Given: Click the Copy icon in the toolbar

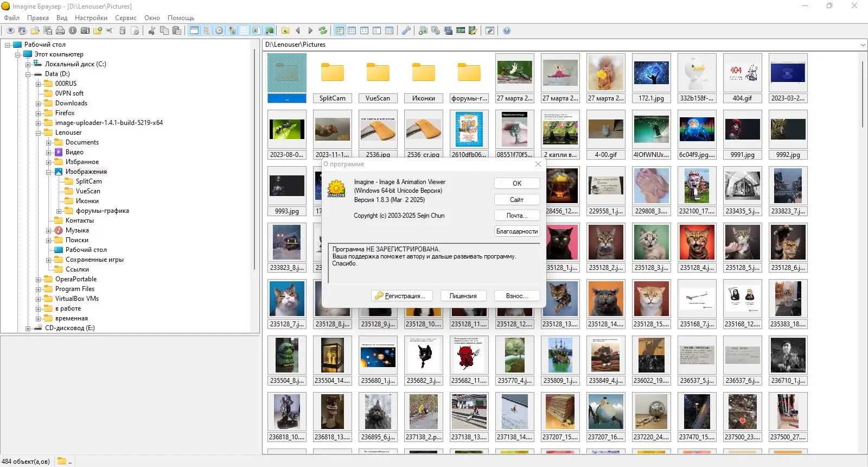Looking at the screenshot, I should pos(164,31).
